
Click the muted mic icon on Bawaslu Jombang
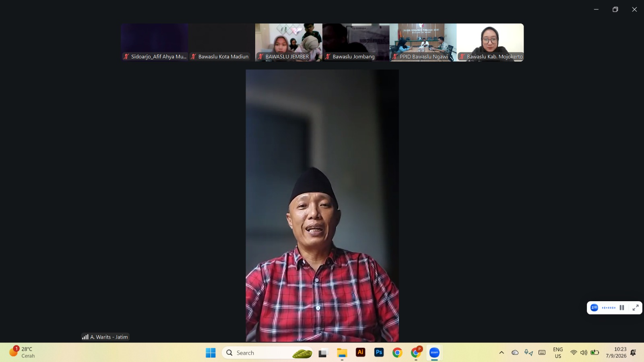tap(328, 56)
